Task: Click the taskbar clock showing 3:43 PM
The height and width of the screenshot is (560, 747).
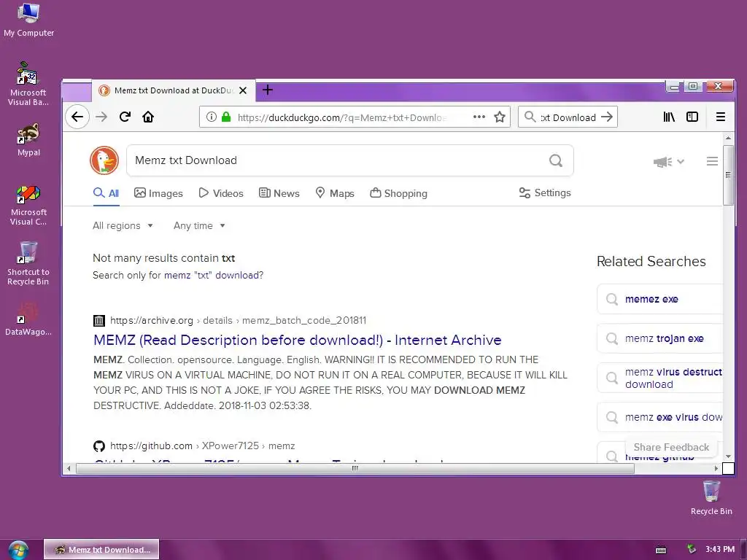Action: coord(720,549)
